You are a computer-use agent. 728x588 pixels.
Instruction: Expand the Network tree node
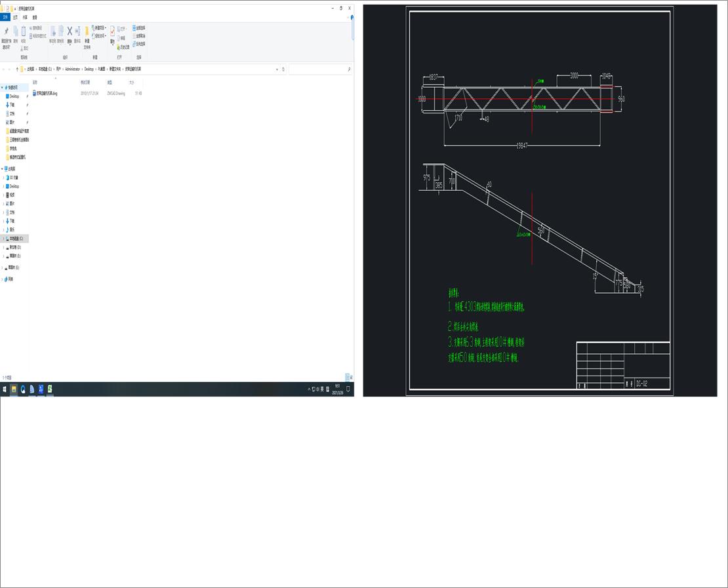2,279
